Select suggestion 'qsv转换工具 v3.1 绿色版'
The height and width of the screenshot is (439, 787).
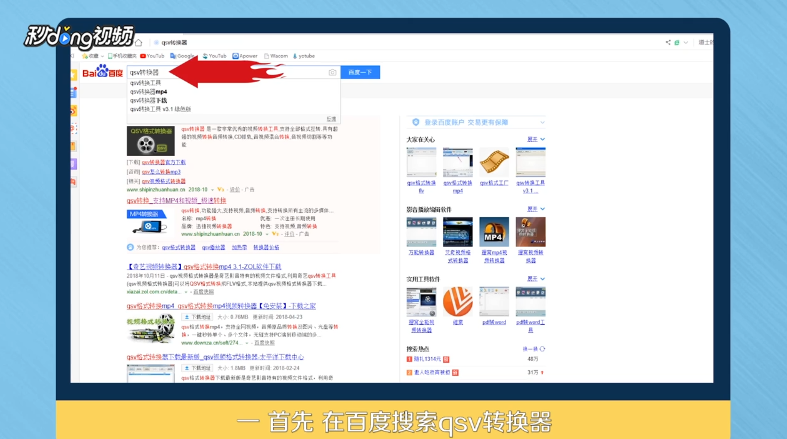click(160, 109)
